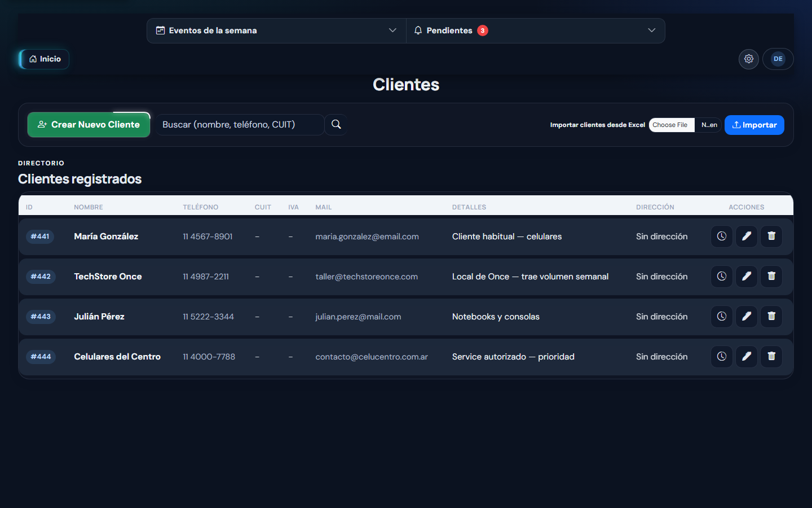Click detail 'Cliente habitual — celulares'
Viewport: 812px width, 508px height.
point(507,237)
